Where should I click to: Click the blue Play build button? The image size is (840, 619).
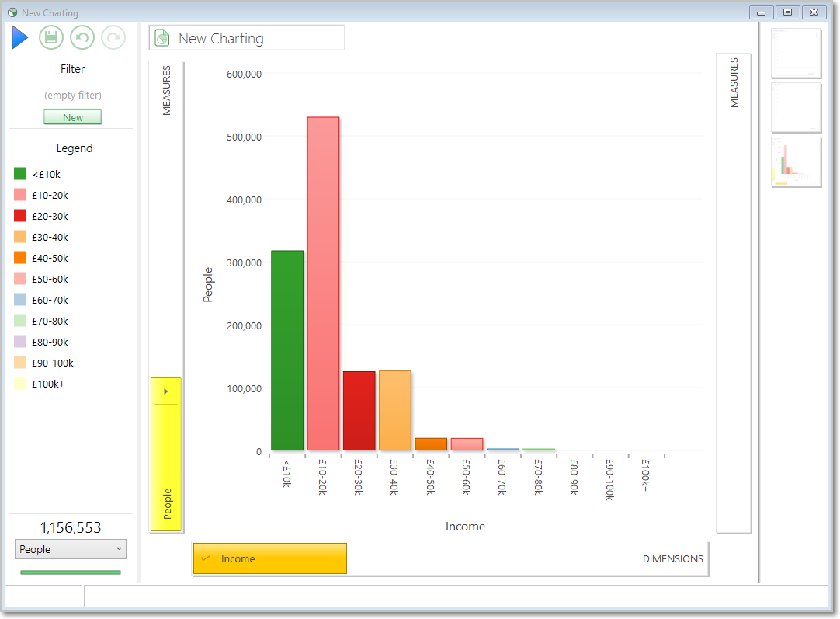20,37
